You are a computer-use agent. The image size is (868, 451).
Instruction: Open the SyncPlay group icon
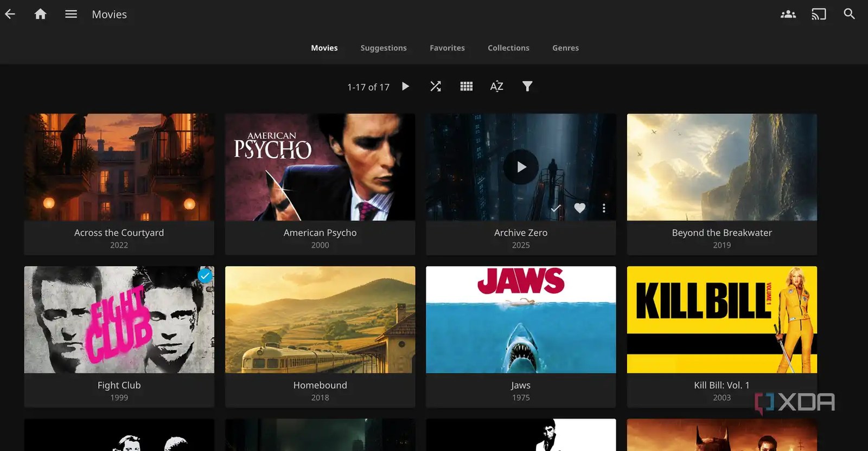(788, 14)
